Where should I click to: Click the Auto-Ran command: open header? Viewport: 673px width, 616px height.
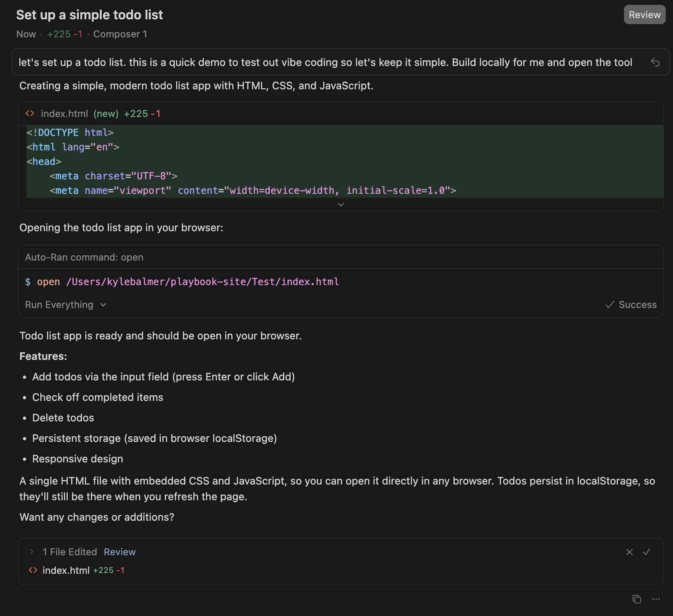coord(84,257)
